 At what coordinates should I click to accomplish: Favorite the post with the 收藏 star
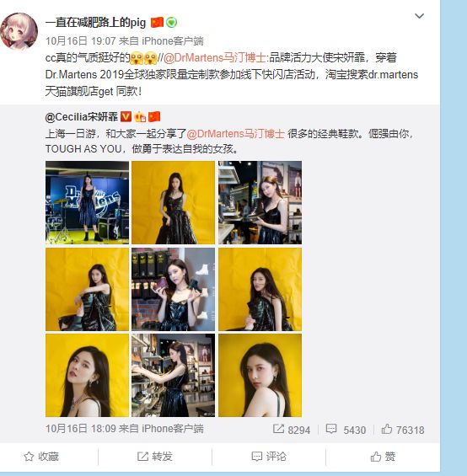pos(41,457)
